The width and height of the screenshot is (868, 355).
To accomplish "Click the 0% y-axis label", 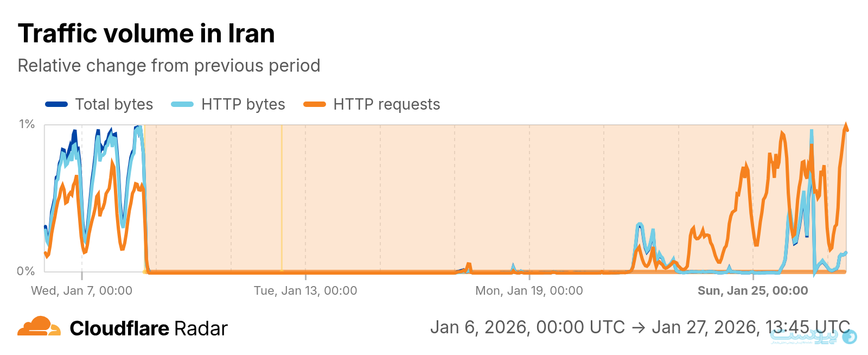I will [25, 271].
